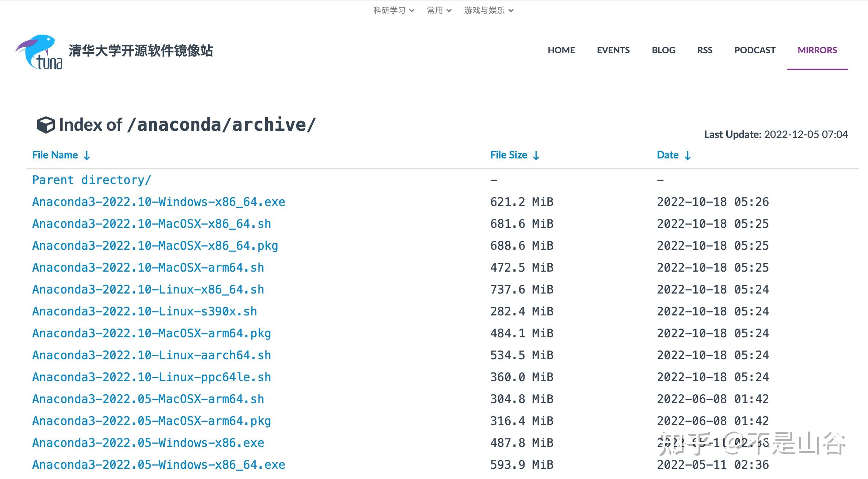Go to the EVENTS page
868x479 pixels.
pos(613,50)
